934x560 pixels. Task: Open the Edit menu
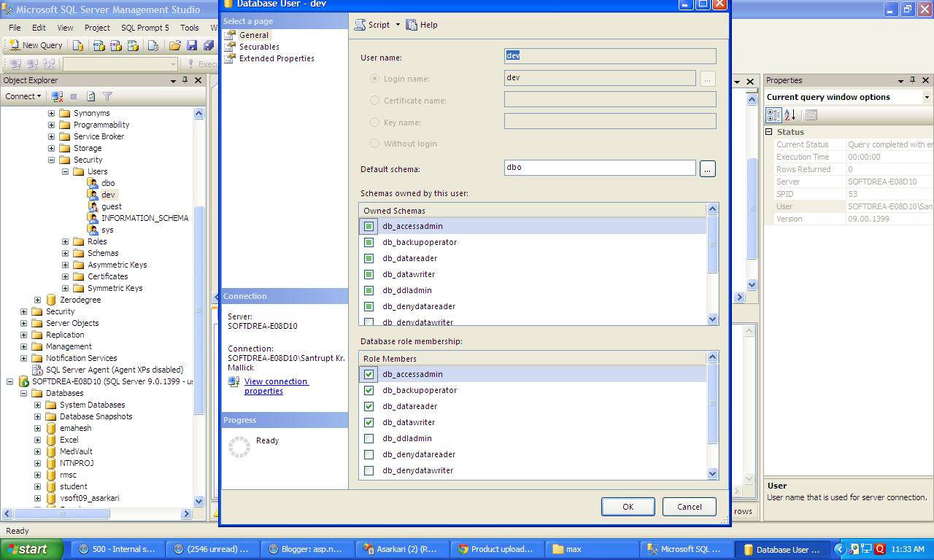click(39, 28)
